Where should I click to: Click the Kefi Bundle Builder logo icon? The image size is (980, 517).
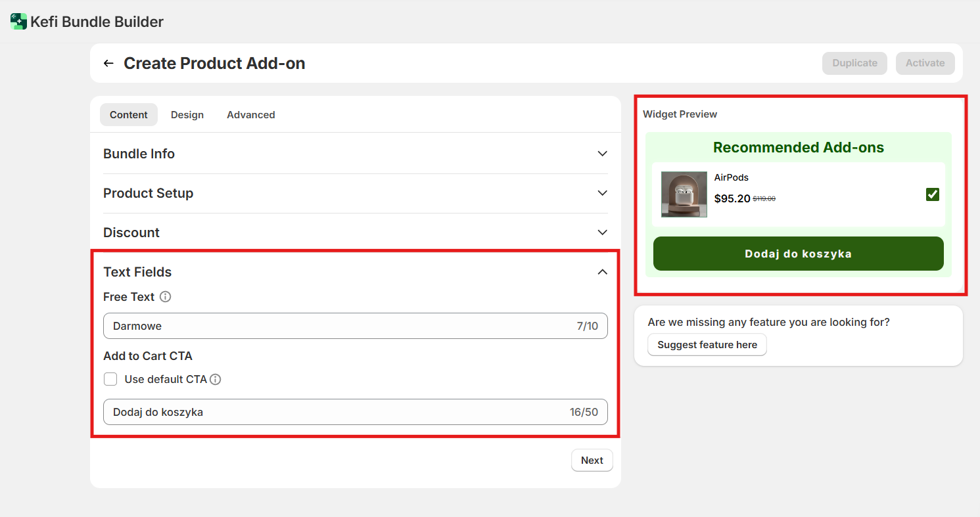[x=18, y=22]
